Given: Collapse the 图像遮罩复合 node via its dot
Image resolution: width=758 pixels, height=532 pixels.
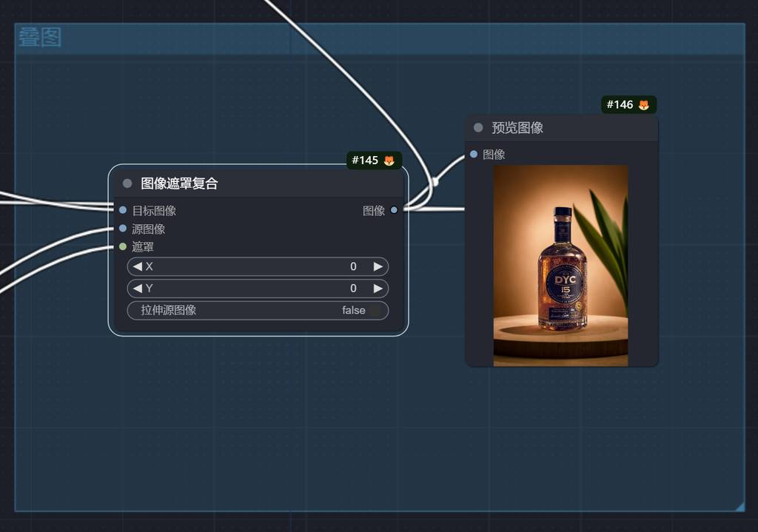Looking at the screenshot, I should (x=127, y=183).
